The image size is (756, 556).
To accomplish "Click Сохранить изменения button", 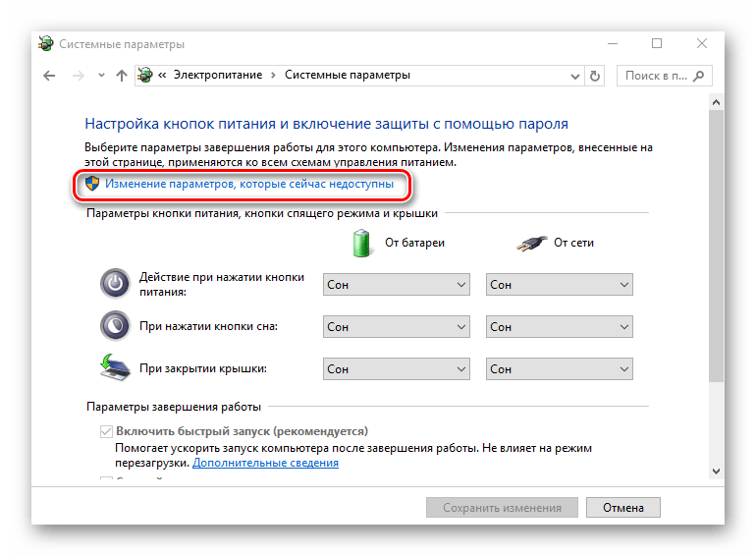I will tap(502, 508).
